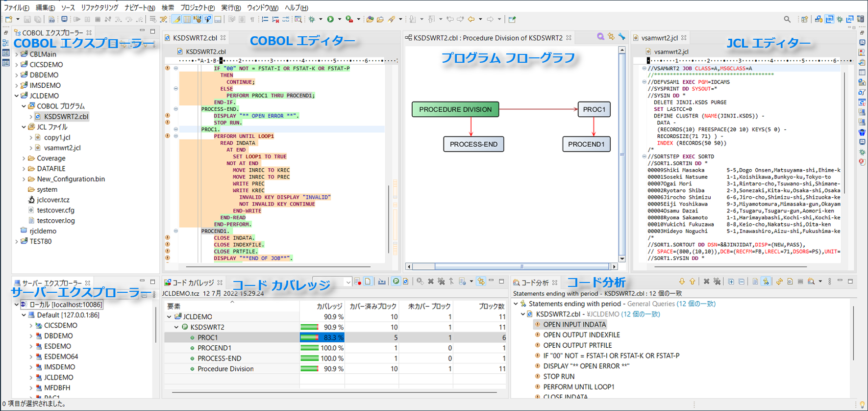Click the warning marker beside IF "00" line
The height and width of the screenshot is (411, 868).
tap(168, 69)
